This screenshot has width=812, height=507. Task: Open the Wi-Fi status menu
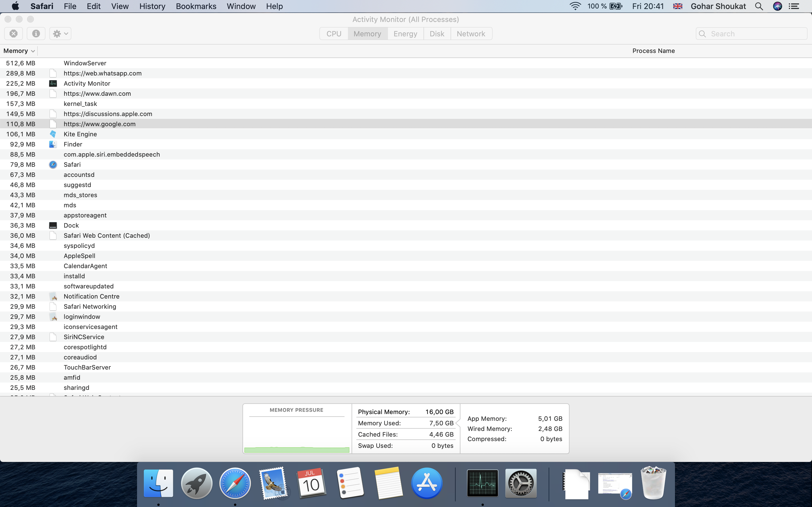(575, 6)
